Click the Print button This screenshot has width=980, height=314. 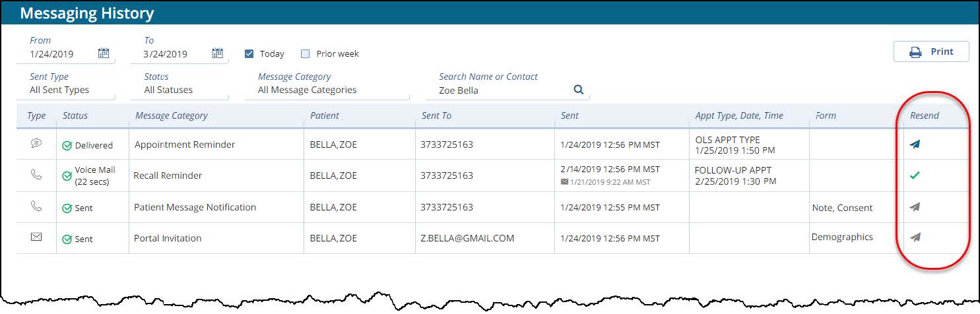931,51
